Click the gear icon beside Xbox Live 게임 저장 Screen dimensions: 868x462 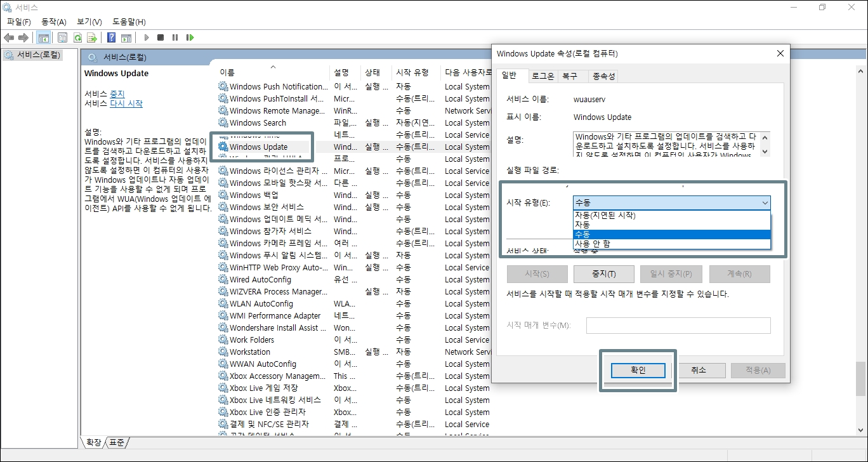(x=223, y=388)
